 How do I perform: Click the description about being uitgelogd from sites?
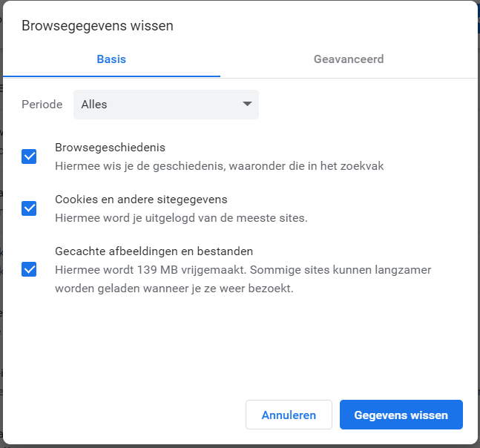click(181, 218)
